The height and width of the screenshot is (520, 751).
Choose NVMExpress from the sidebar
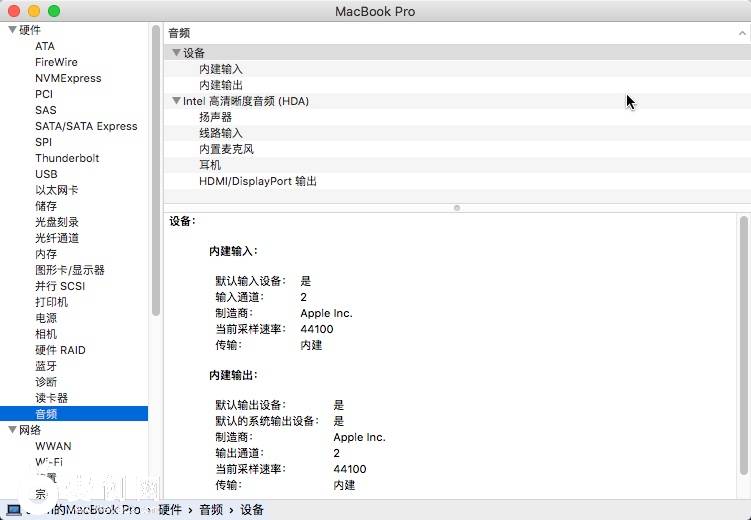pyautogui.click(x=67, y=78)
